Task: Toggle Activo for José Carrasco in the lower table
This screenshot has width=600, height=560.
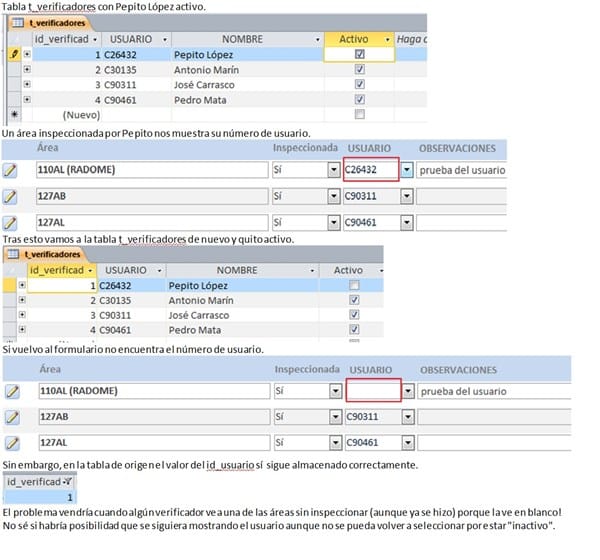Action: (354, 315)
